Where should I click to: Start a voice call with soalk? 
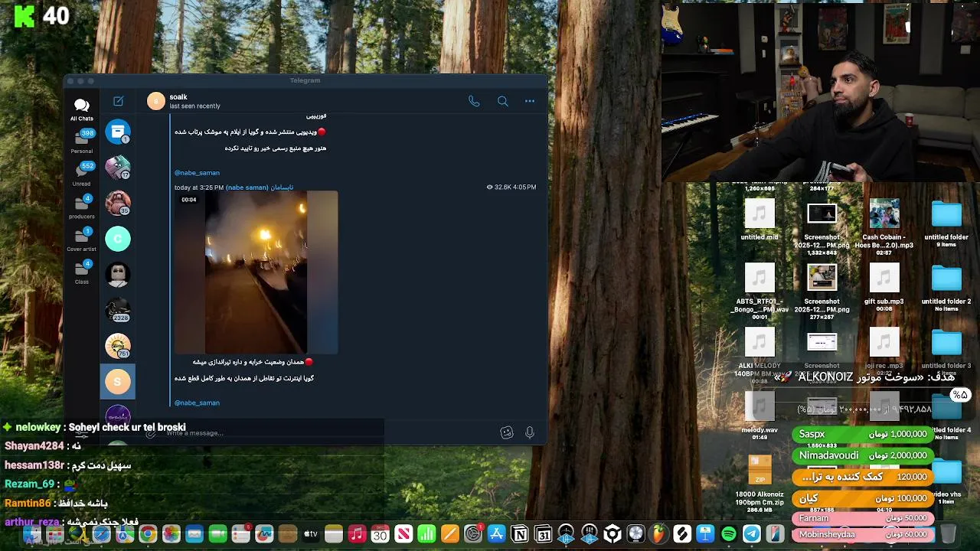[x=474, y=101]
